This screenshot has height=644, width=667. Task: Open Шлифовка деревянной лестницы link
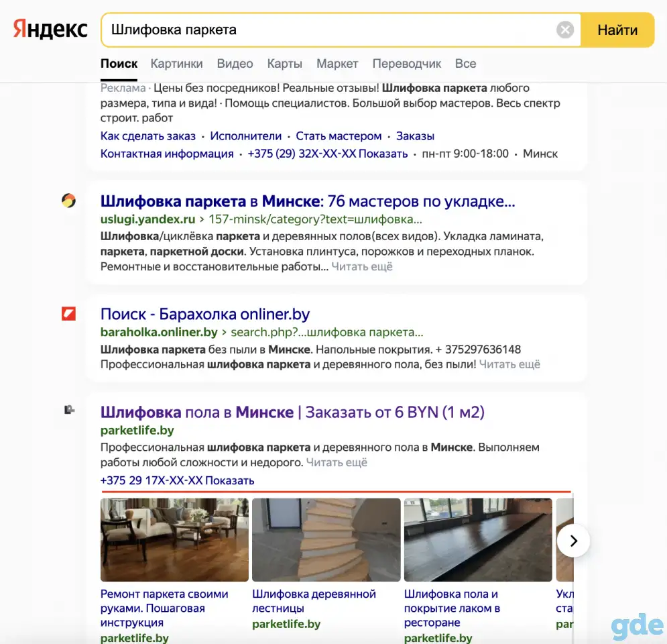(x=314, y=601)
